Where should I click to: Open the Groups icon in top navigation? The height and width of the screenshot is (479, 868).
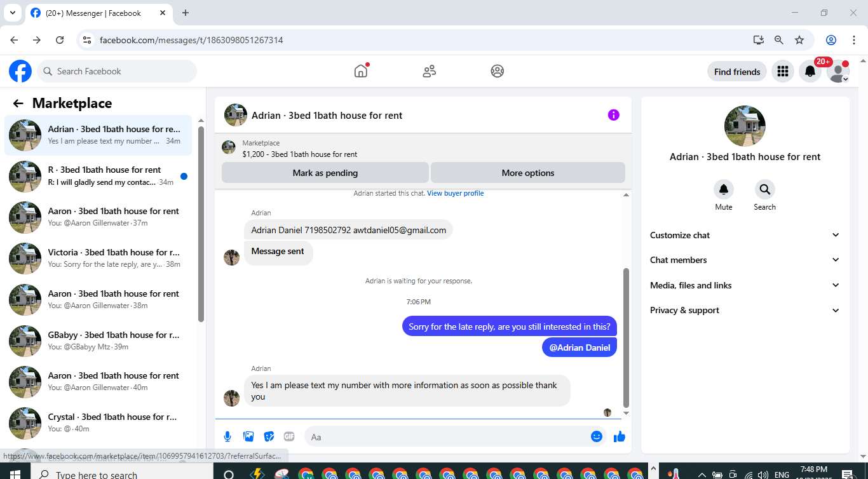pos(498,71)
